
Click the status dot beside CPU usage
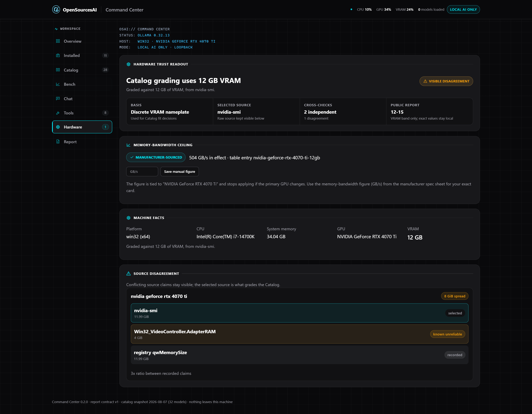pyautogui.click(x=351, y=9)
